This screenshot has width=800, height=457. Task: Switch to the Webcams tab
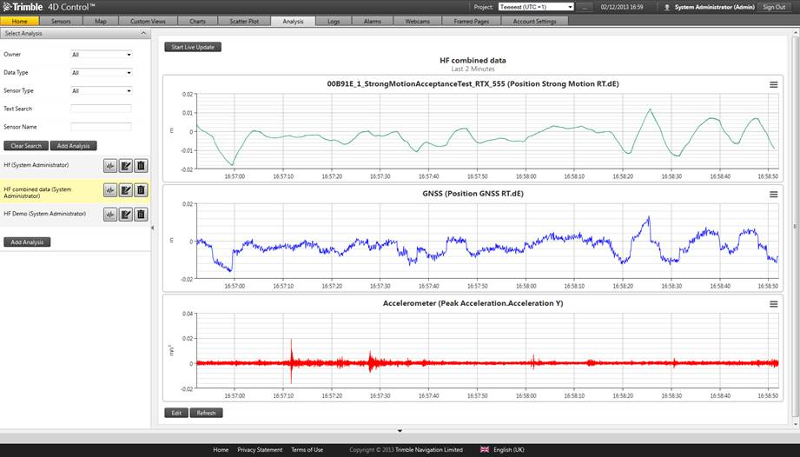(417, 21)
